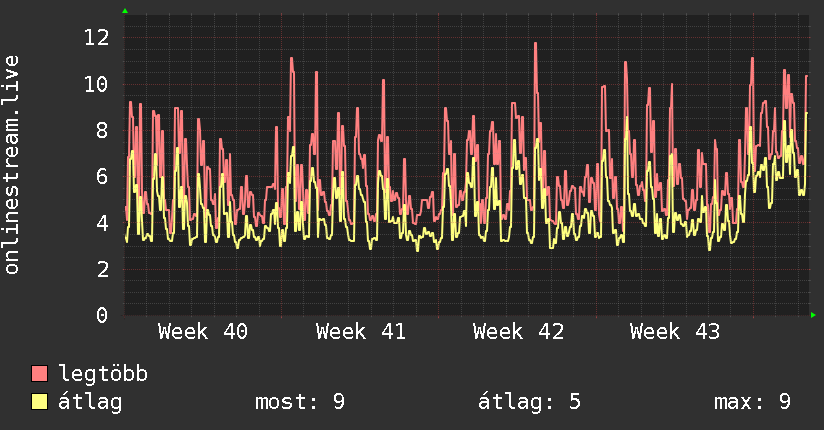The image size is (824, 430).
Task: Click the y-axis value 4
Action: pos(102,223)
